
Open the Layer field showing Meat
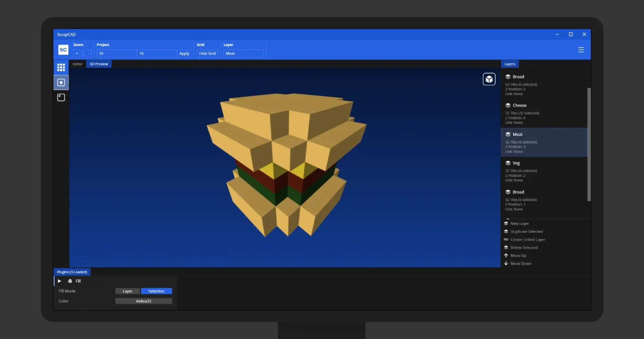tap(243, 54)
